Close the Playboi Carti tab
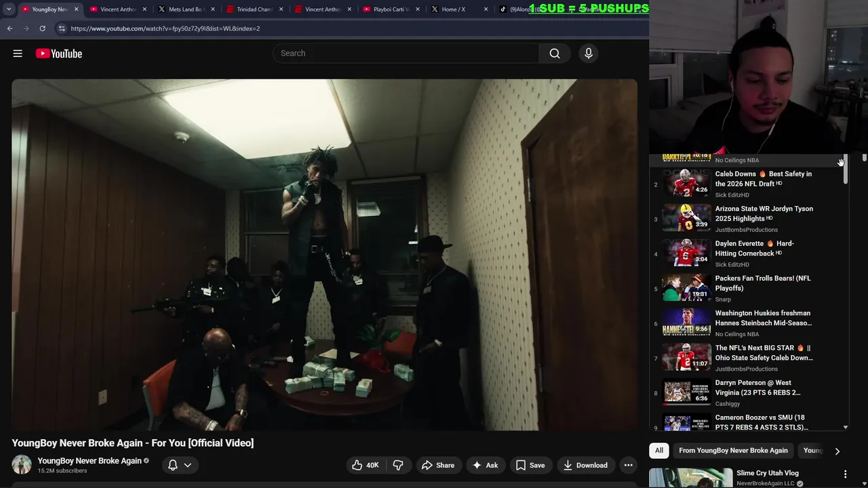 tap(417, 9)
